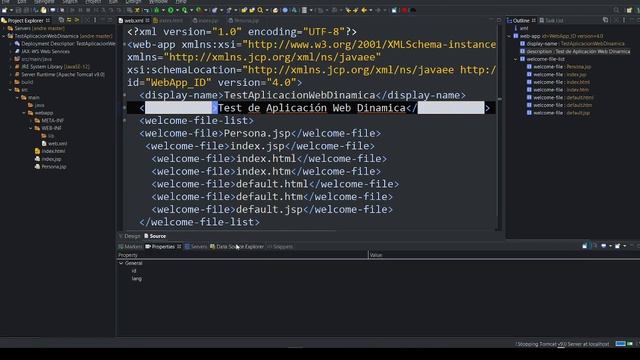Expand the META-INF folder node

pos(31,121)
